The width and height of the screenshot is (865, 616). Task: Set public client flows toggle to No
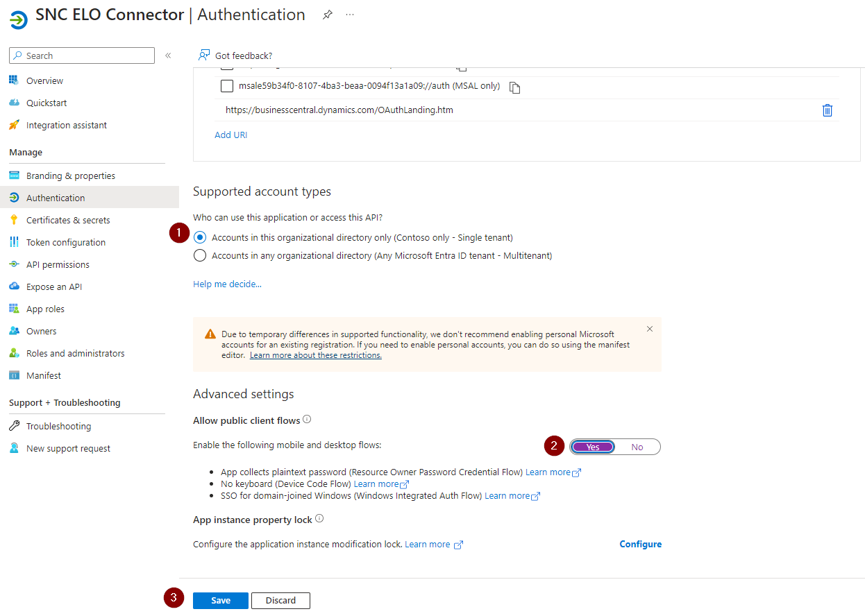coord(637,447)
